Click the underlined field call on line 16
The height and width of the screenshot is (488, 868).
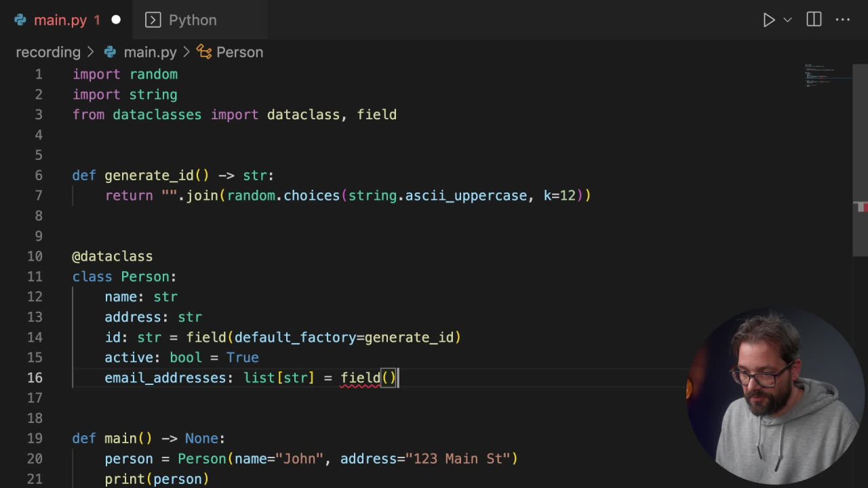[x=361, y=378]
